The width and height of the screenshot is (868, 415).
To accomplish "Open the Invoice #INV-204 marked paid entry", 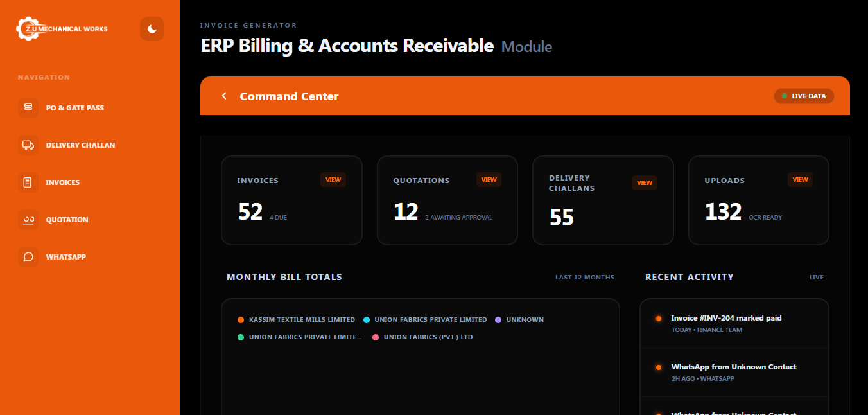I will point(725,318).
